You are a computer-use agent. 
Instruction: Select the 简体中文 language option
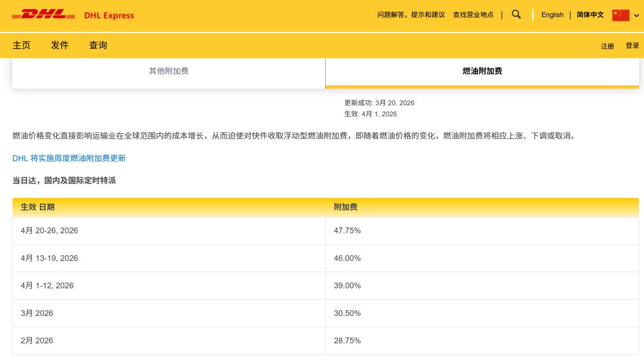589,15
